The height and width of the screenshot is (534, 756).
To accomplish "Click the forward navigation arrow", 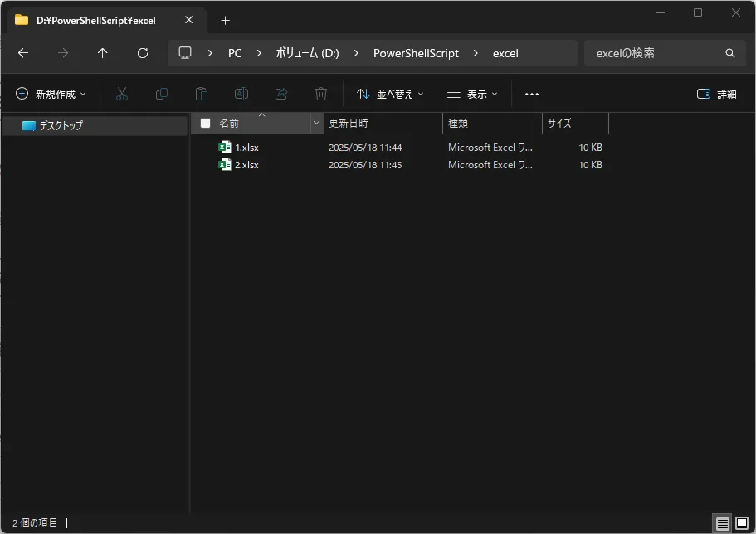I will 63,53.
